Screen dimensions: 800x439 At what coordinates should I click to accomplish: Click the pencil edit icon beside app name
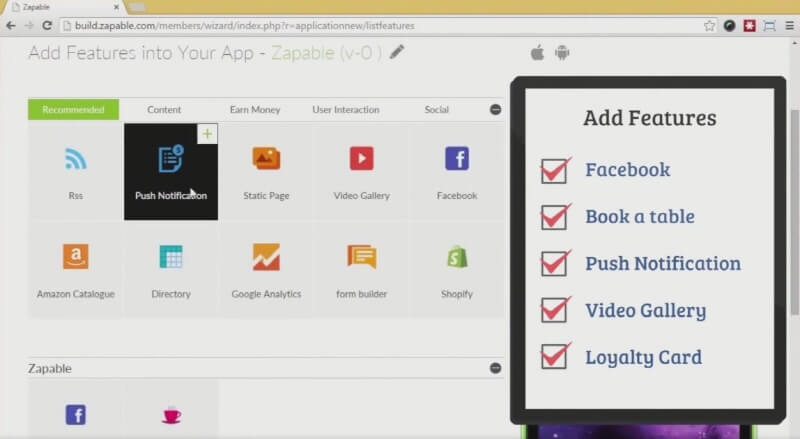(x=397, y=52)
